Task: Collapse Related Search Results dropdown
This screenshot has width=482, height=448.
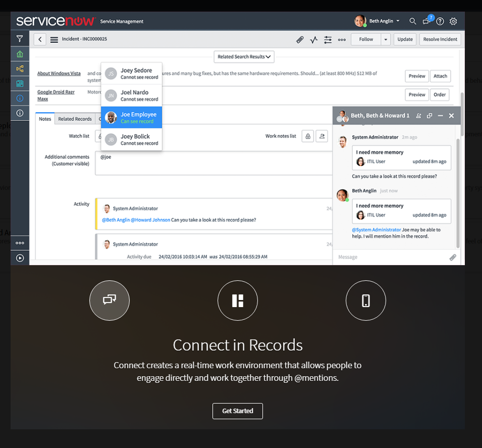Action: [x=244, y=57]
